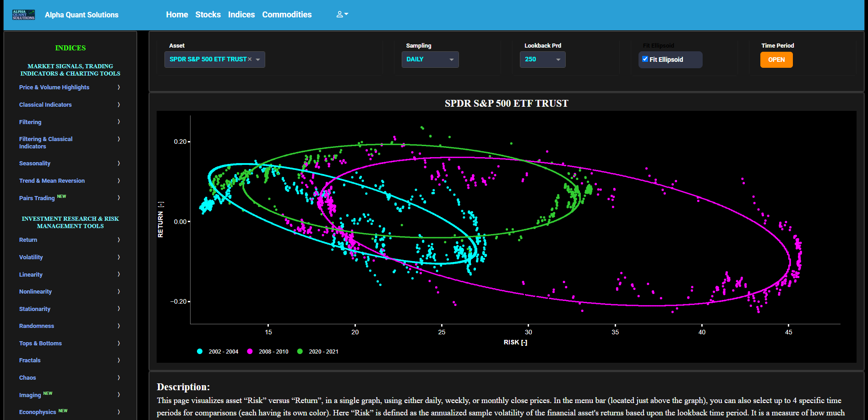The height and width of the screenshot is (420, 868).
Task: Expand the Filtering sidebar section
Action: 70,122
